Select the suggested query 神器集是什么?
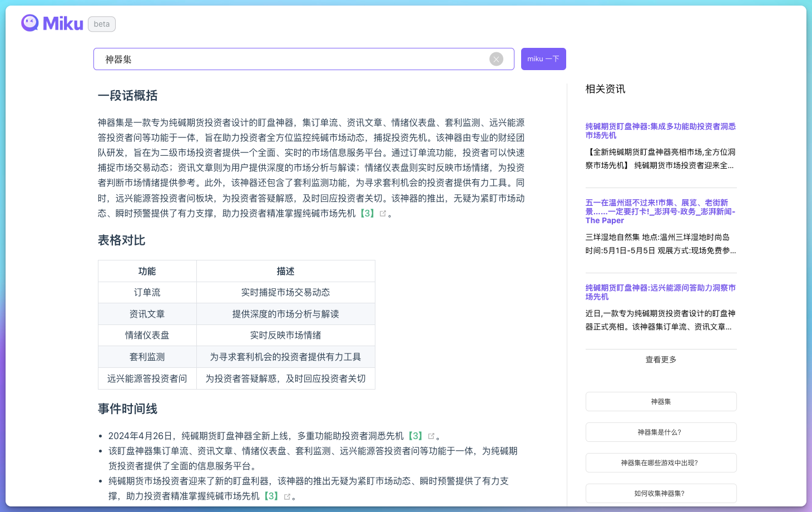Image resolution: width=812 pixels, height=512 pixels. click(x=661, y=432)
